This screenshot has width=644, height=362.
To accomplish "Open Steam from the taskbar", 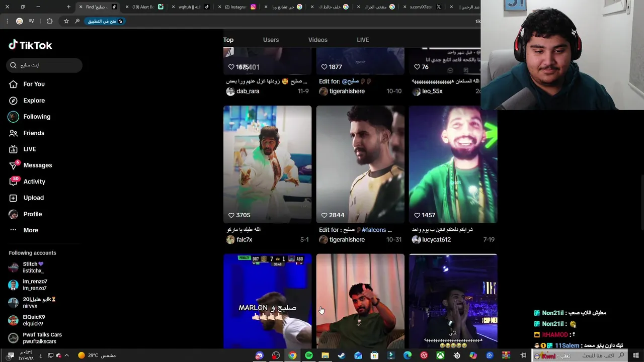I will click(342, 355).
